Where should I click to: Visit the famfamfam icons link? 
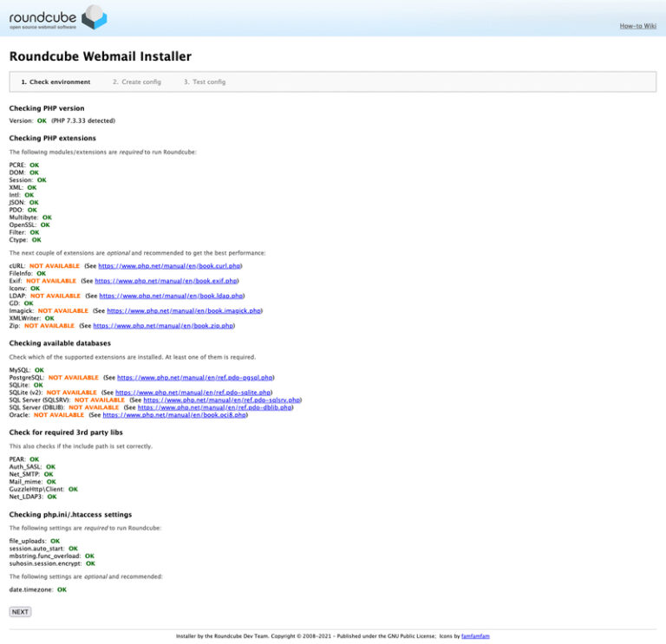pos(475,635)
